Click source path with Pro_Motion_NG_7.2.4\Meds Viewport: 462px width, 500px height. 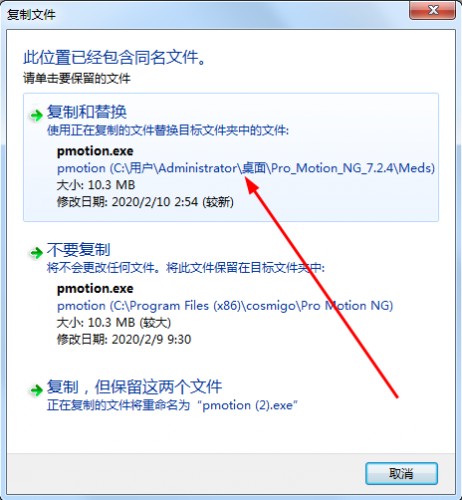246,168
